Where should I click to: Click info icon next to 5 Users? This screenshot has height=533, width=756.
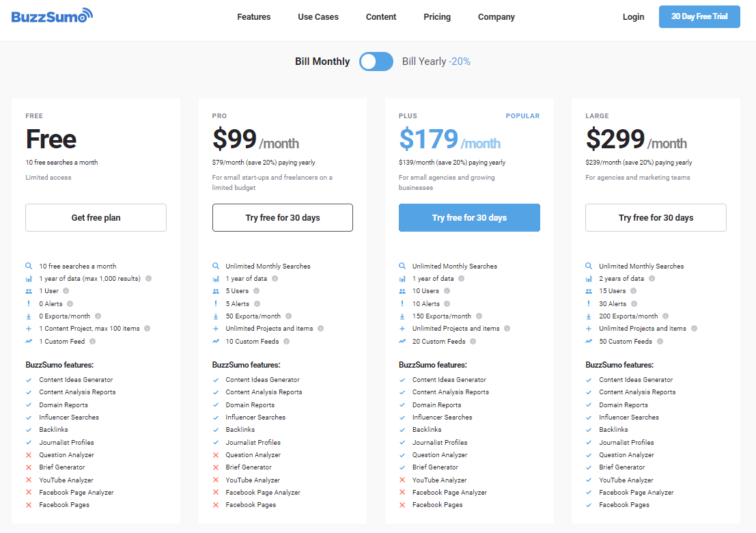(x=257, y=291)
